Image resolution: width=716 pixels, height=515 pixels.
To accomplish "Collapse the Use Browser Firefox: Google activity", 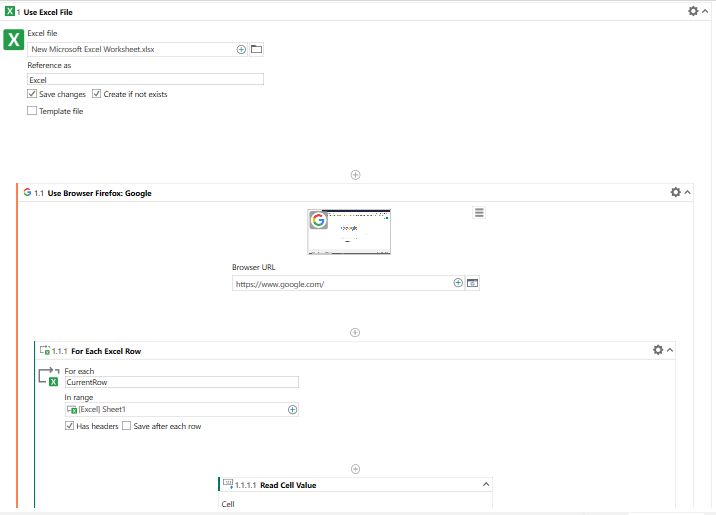I will click(688, 193).
